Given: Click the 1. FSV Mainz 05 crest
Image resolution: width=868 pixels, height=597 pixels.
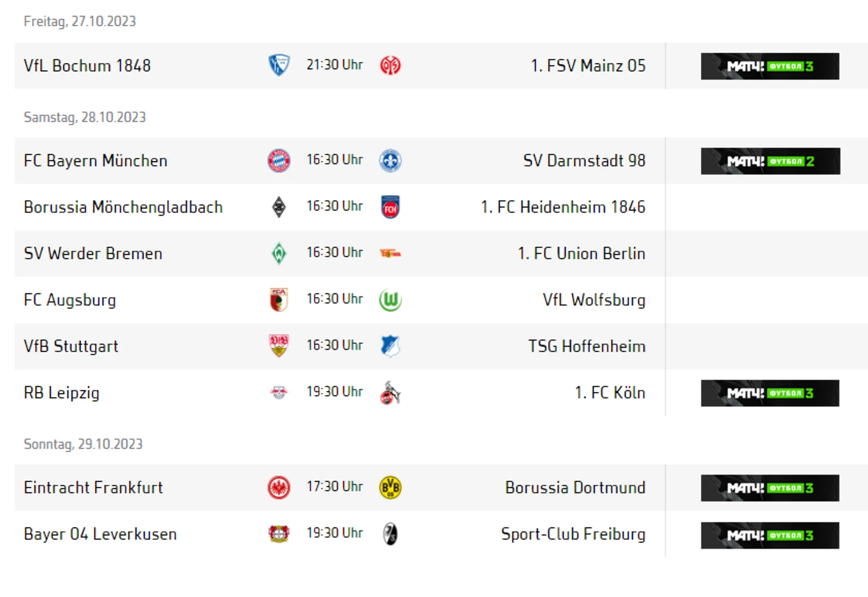Looking at the screenshot, I should click(x=390, y=65).
